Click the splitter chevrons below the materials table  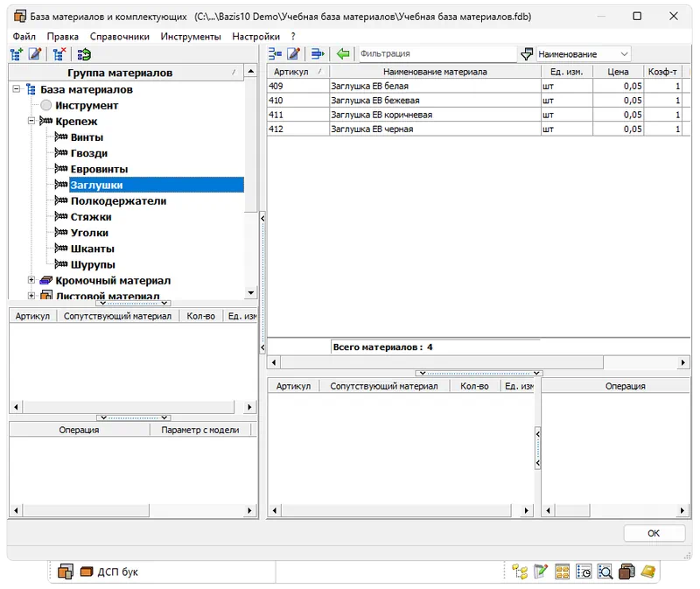tap(479, 373)
